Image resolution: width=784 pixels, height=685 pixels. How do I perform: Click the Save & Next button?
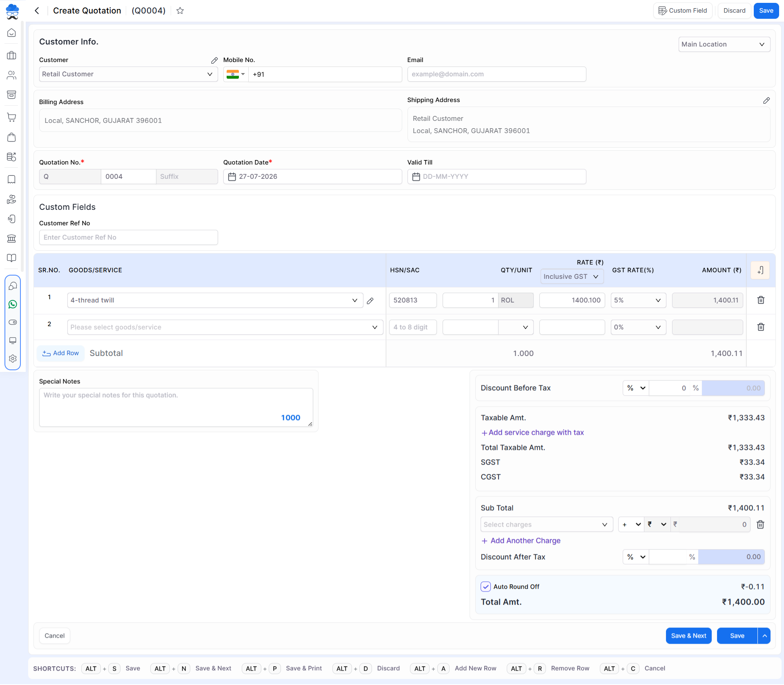688,636
